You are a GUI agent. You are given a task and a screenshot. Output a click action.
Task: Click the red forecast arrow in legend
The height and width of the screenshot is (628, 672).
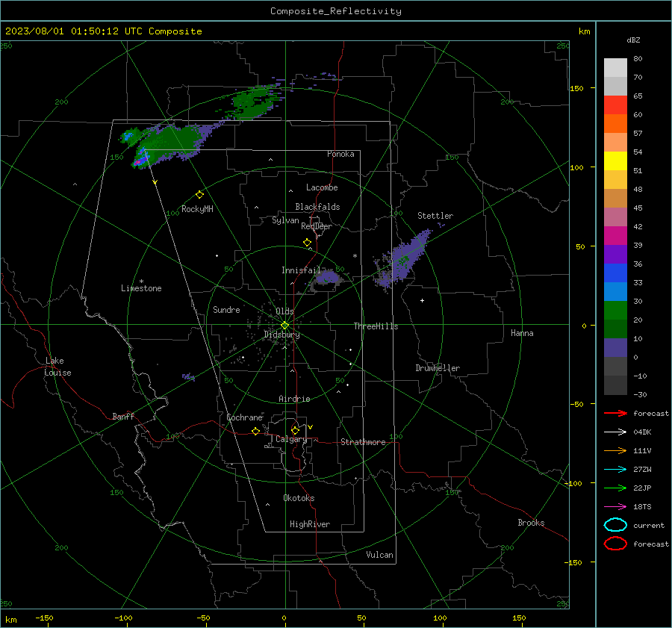coord(615,413)
